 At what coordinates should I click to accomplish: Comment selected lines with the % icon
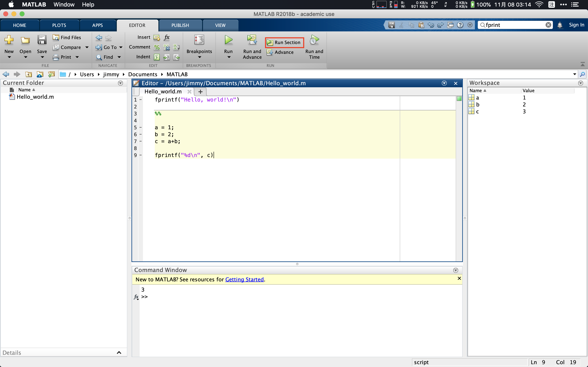coord(157,47)
